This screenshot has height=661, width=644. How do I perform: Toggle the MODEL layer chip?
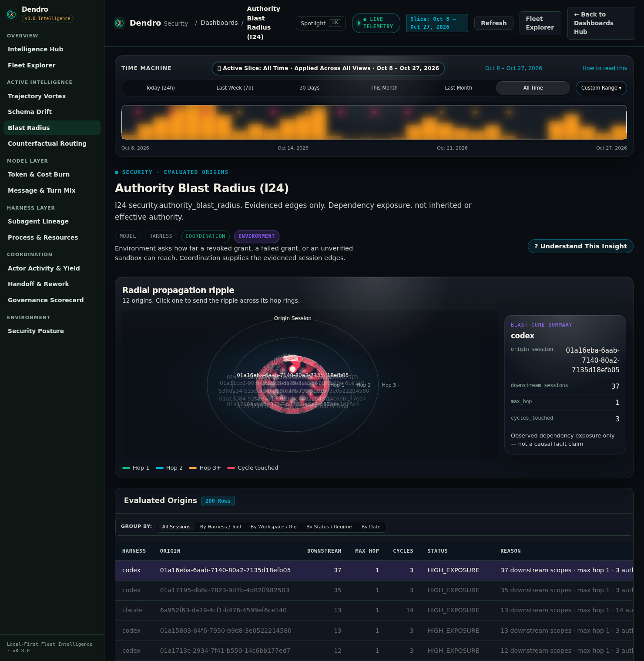point(127,236)
